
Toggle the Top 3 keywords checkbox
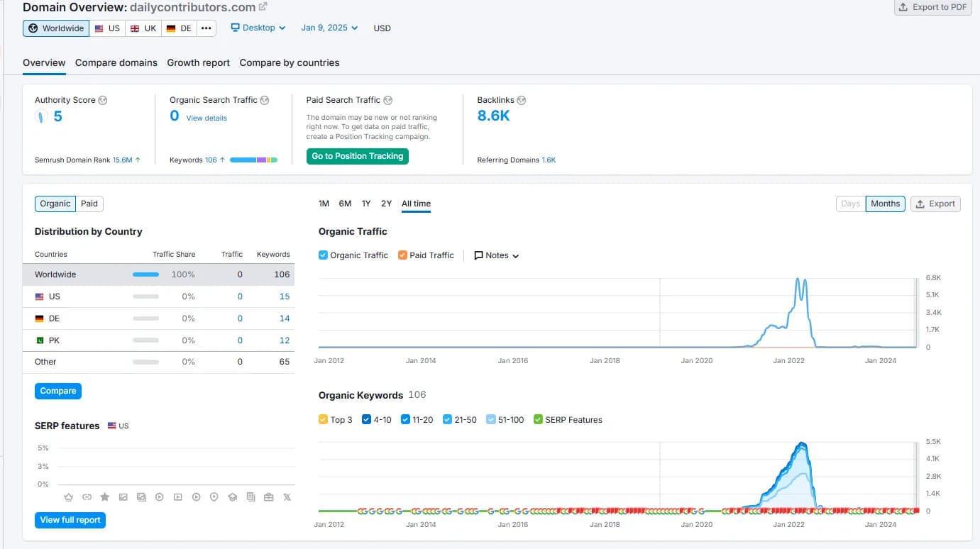click(x=323, y=420)
